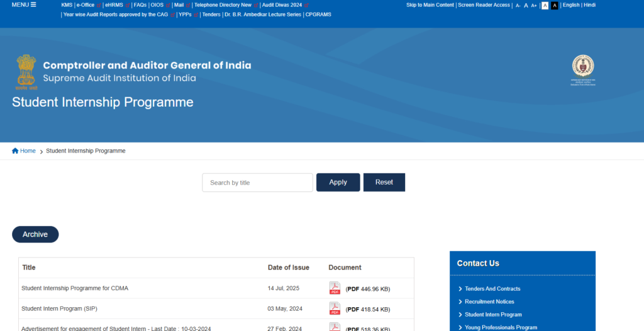Click the CAG seal logo at right

(583, 70)
